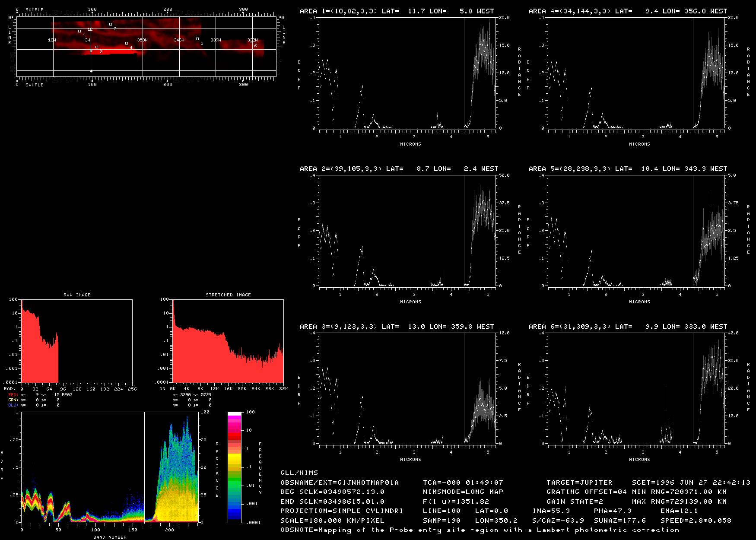Viewport: 756px width, 540px height.
Task: Click the BLU channel statistics label
Action: point(13,405)
